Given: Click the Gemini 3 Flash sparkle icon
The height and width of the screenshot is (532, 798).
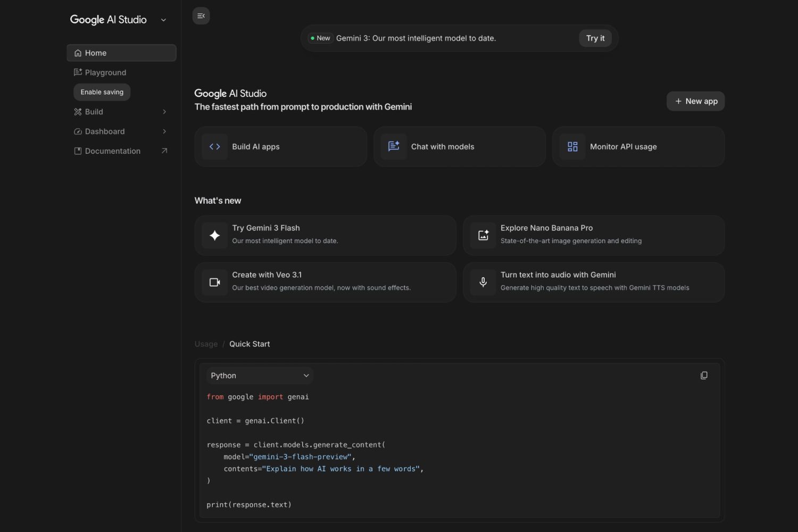Looking at the screenshot, I should tap(214, 235).
